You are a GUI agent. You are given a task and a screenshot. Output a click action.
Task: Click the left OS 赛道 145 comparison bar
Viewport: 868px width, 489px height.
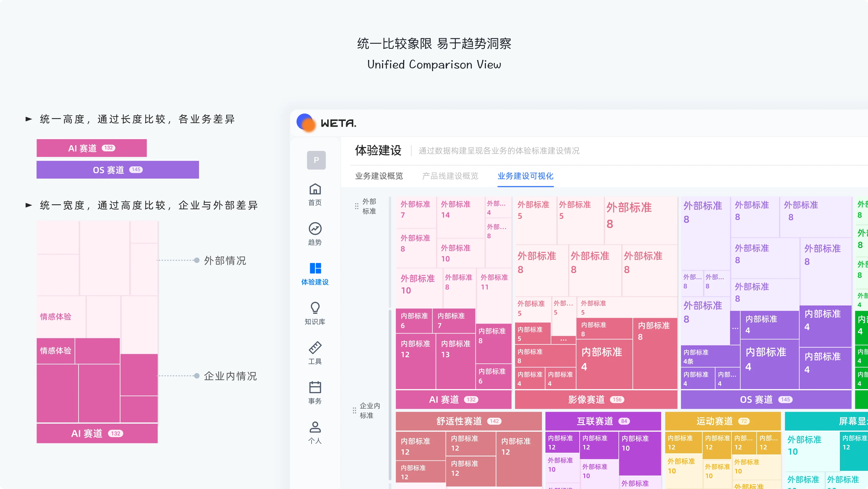tap(118, 169)
